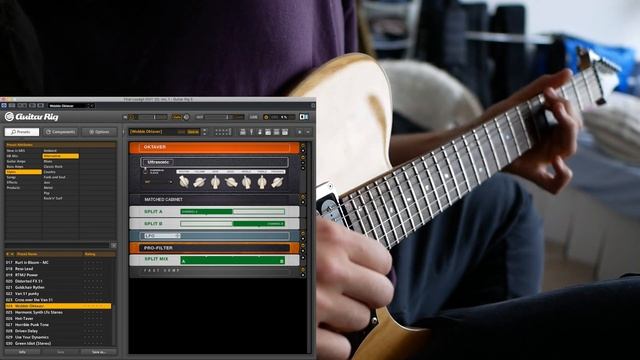Select preset 027 Horrible Punk Tone
The width and height of the screenshot is (640, 360).
[x=58, y=324]
